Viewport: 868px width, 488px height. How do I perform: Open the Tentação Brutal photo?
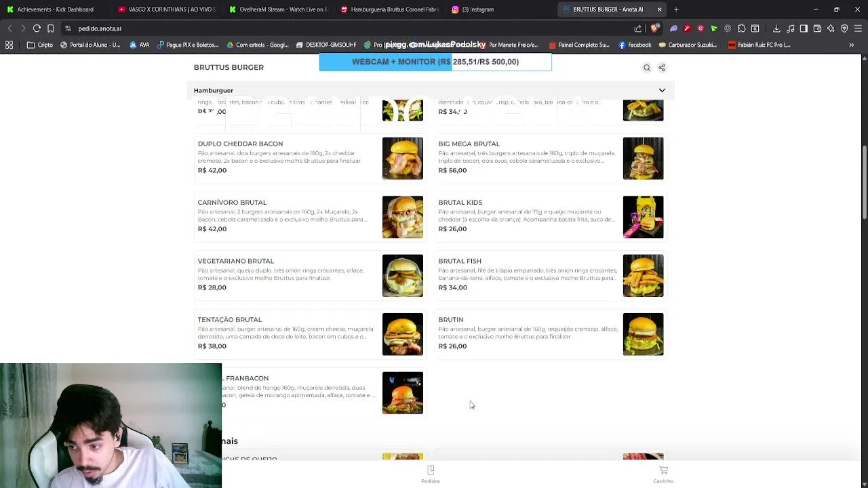403,334
